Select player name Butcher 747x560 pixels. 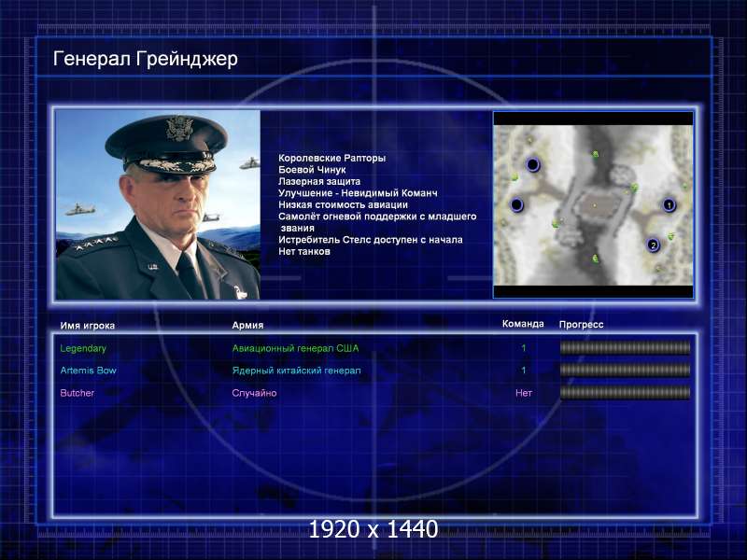(x=78, y=393)
